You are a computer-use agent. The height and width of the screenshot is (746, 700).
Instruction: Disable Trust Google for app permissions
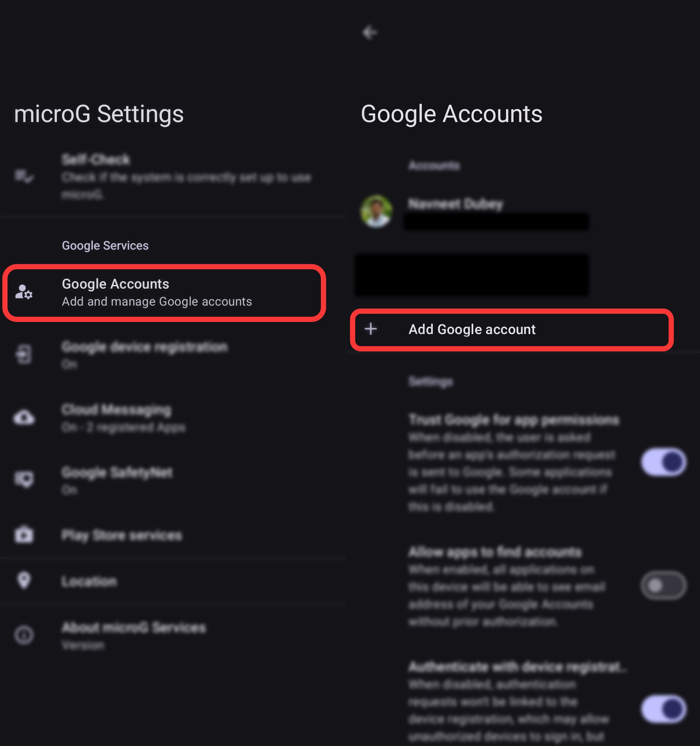tap(663, 462)
